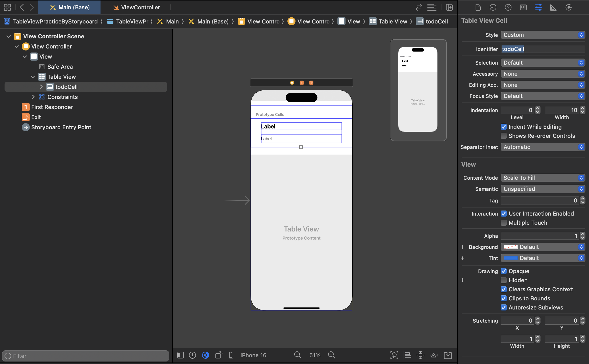Viewport: 589px width, 364px height.
Task: Open the Resolve Auto Layout Issues icon
Action: click(434, 355)
